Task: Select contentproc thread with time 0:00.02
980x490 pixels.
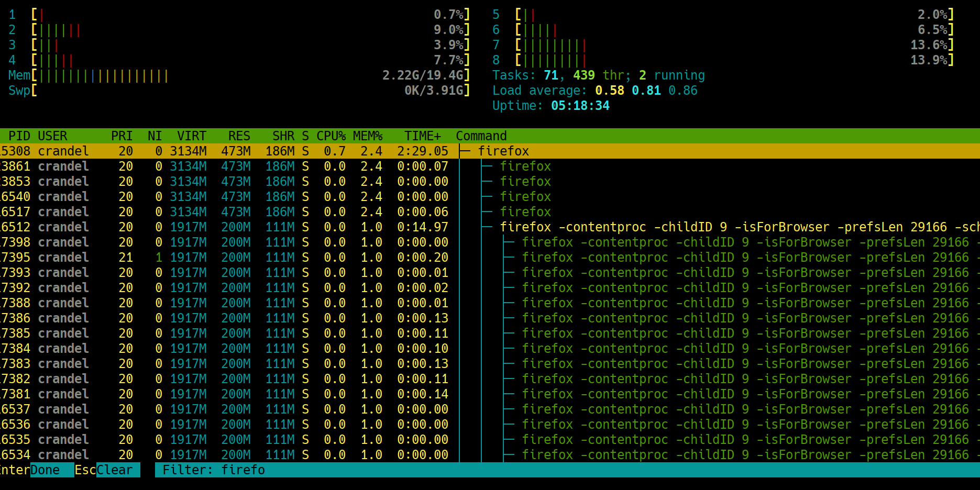Action: [490, 288]
